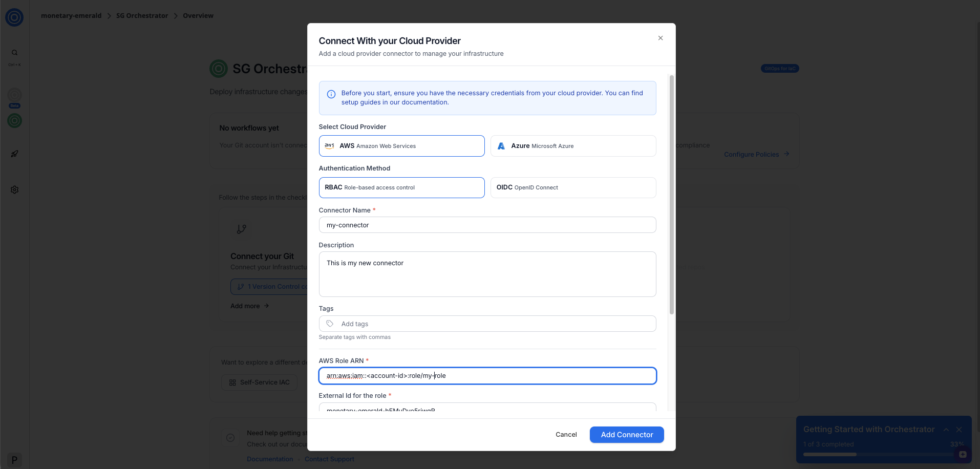Open the Documentation link

coord(270,459)
